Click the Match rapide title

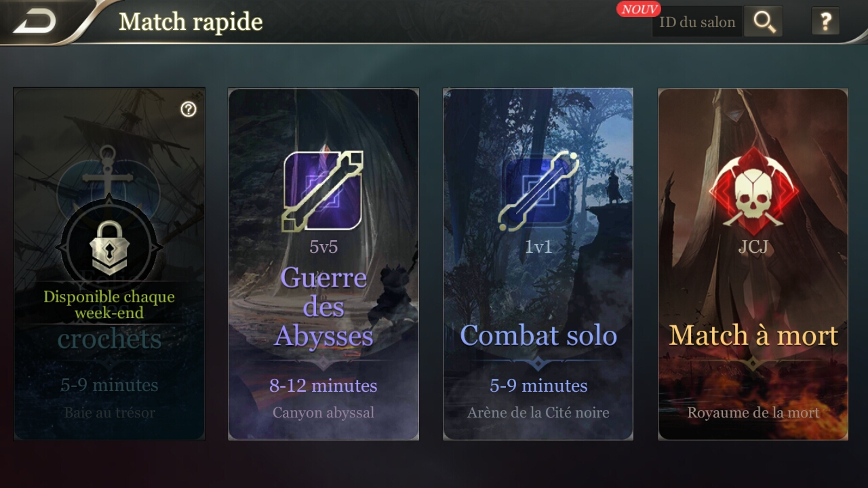point(191,22)
